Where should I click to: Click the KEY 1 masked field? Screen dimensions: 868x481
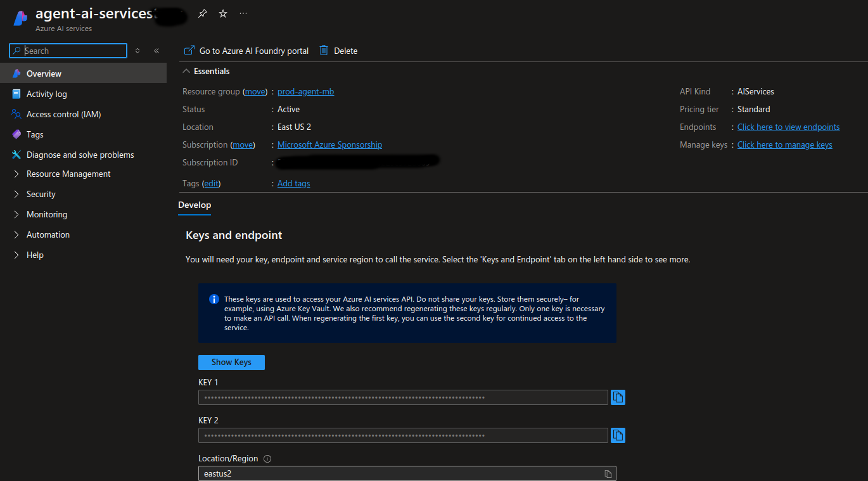[403, 397]
